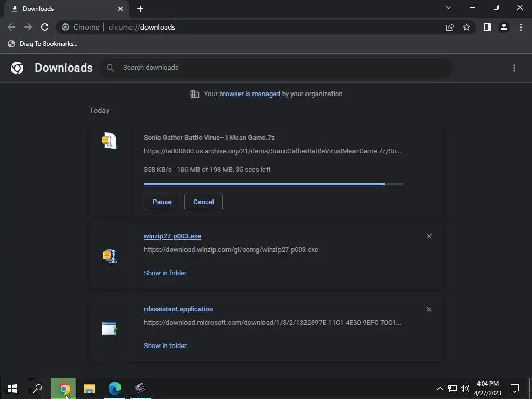Click the managed organization building icon
Screen dimensions: 532x399
[195, 94]
